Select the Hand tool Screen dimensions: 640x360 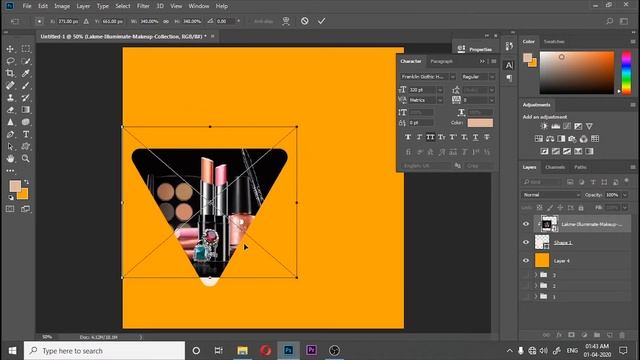10,158
